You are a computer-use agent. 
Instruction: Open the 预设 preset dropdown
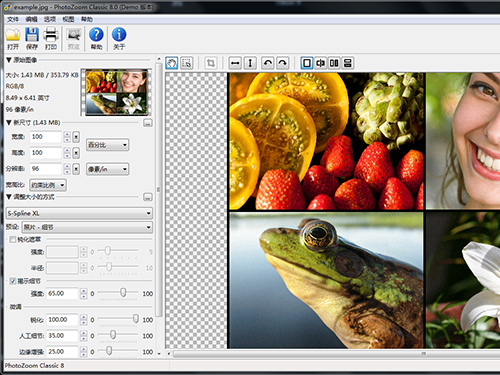[x=87, y=227]
